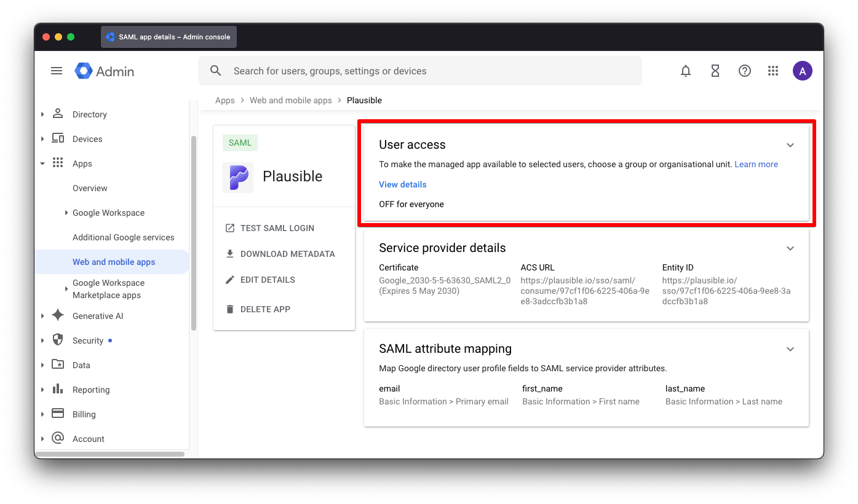
Task: Click the notifications bell icon
Action: (x=686, y=71)
